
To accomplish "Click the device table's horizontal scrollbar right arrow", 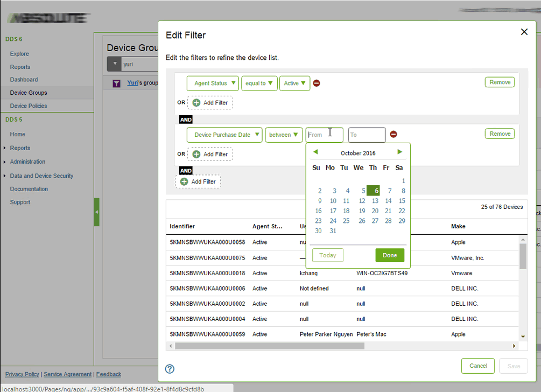I will 514,346.
